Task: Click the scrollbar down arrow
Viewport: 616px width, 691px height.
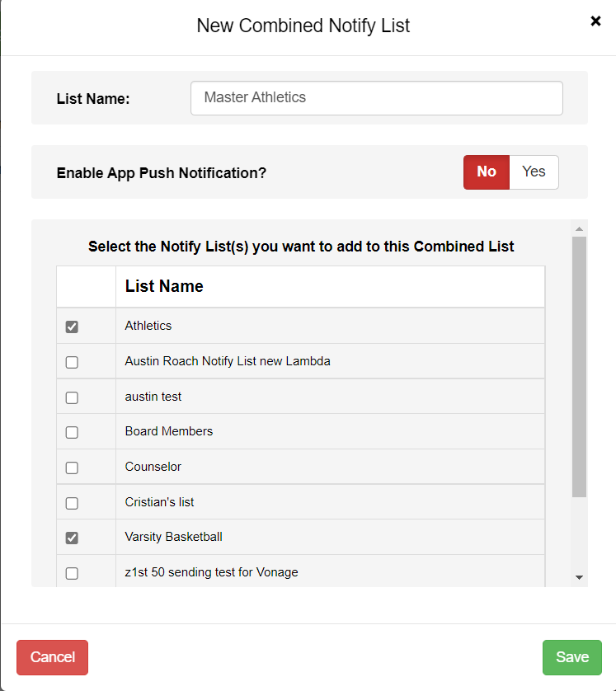Action: [579, 577]
